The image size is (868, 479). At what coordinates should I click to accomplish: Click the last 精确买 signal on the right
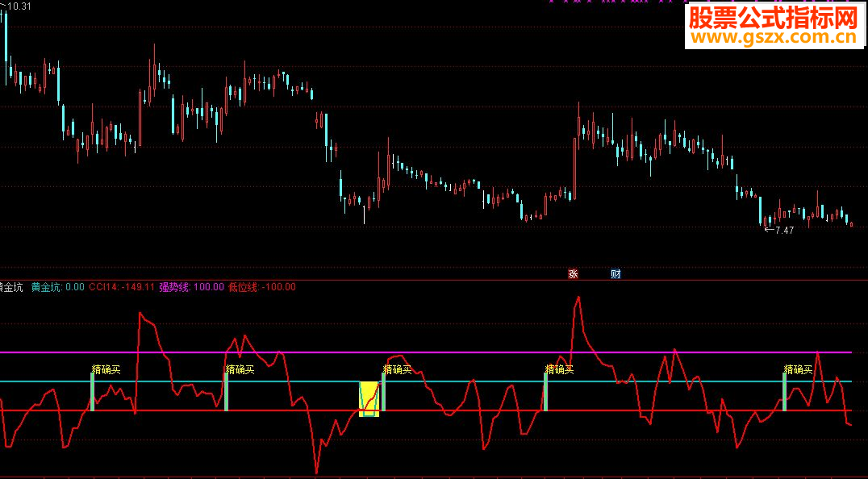click(799, 369)
